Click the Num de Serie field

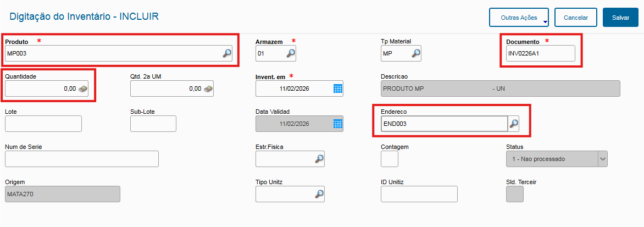point(82,159)
